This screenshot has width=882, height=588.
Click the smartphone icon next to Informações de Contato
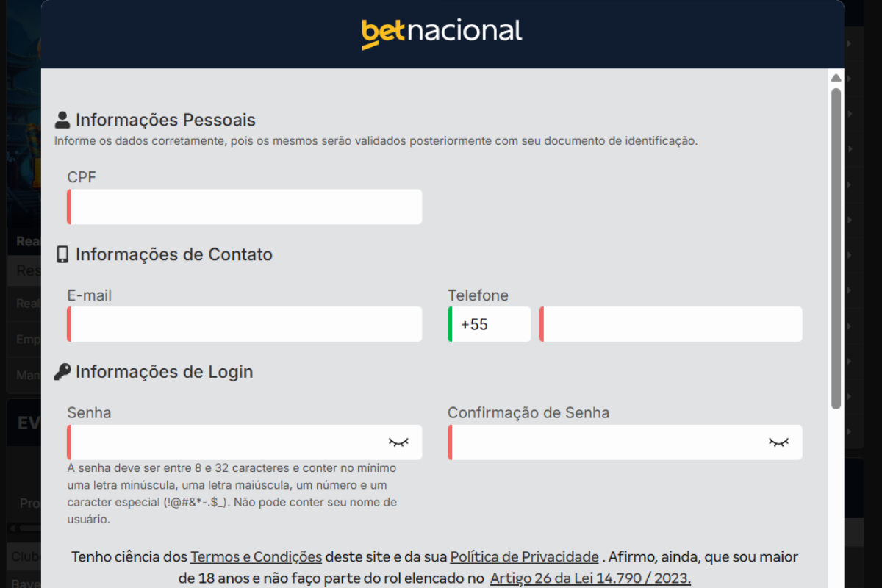62,254
